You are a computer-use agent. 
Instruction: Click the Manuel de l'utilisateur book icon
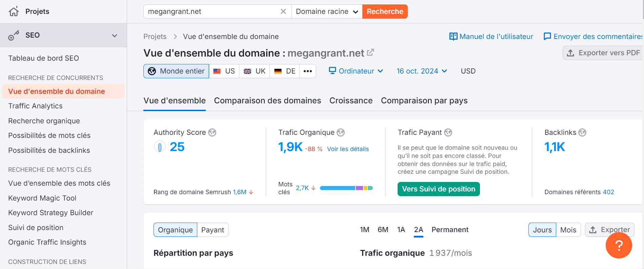pos(453,36)
